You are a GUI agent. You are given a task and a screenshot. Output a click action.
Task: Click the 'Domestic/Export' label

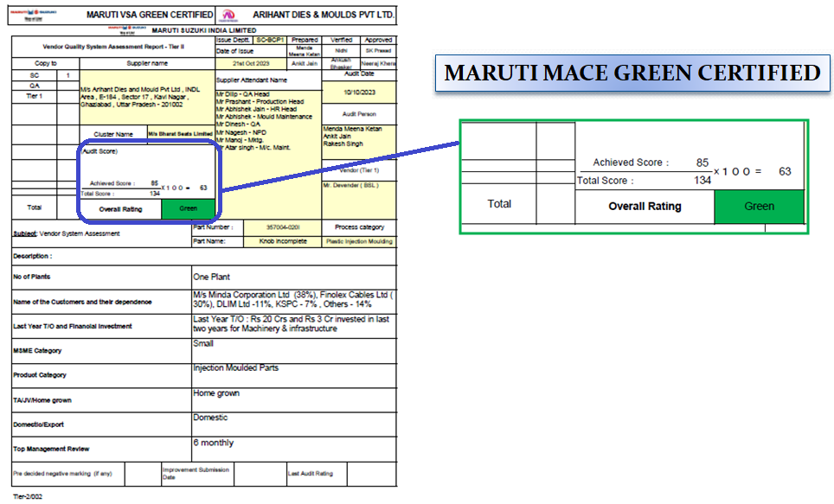point(38,424)
